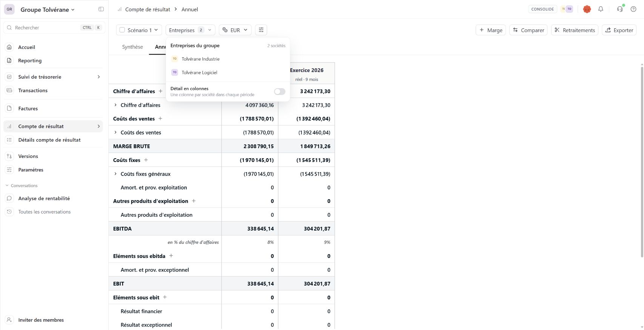644x330 pixels.
Task: Collapse the sidebar panel icon
Action: 101,9
